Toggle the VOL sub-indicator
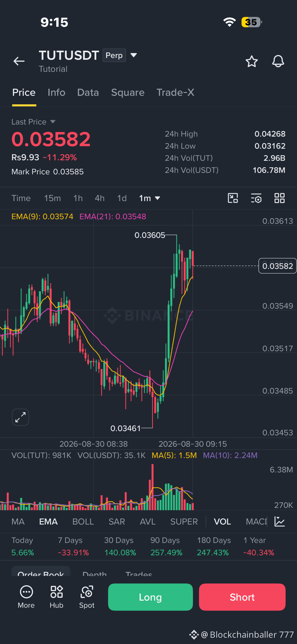Viewport: 297px width, 644px height. coord(222,522)
